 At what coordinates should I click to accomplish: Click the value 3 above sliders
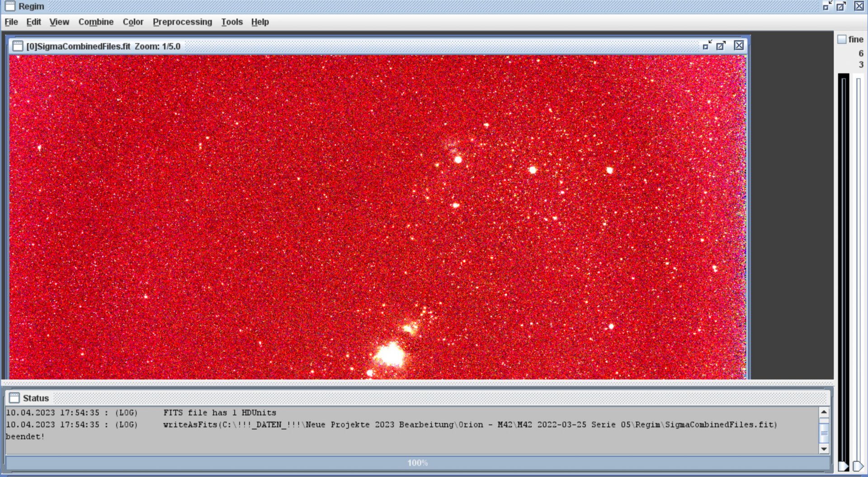(861, 65)
